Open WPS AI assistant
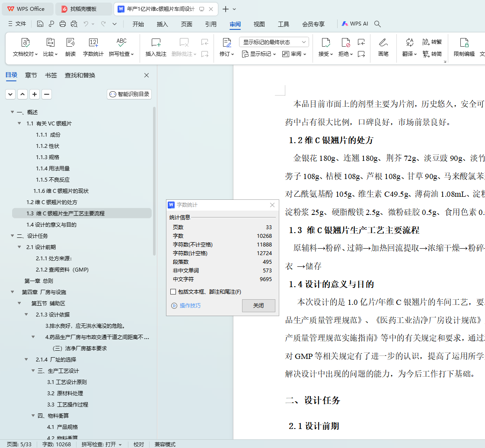This screenshot has height=448, width=485. pyautogui.click(x=355, y=24)
